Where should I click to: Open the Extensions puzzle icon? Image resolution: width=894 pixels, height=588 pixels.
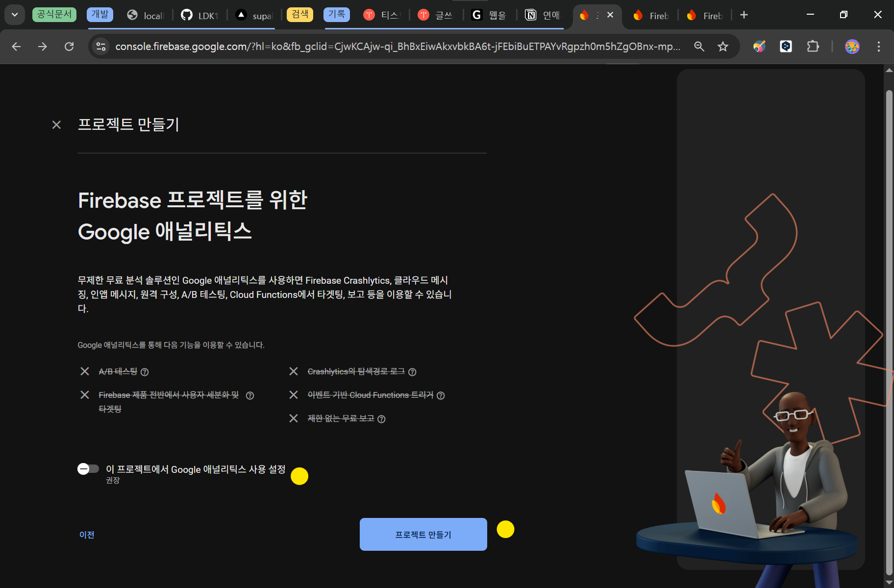813,47
